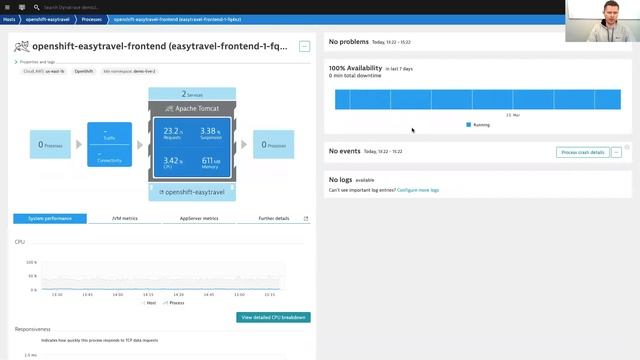This screenshot has width=640, height=360.
Task: Toggle the Host series in CPU legend
Action: 149,303
